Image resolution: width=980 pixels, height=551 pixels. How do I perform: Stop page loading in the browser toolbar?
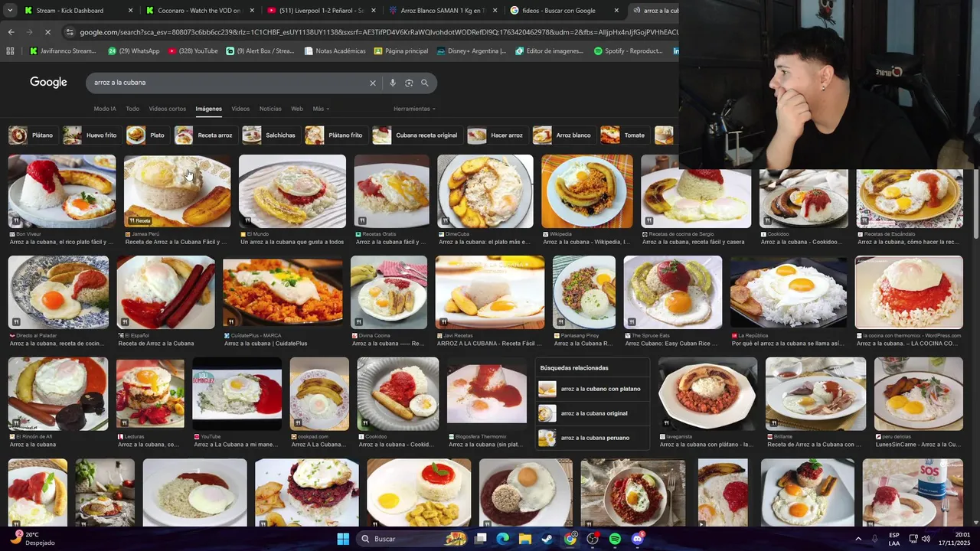tap(47, 32)
